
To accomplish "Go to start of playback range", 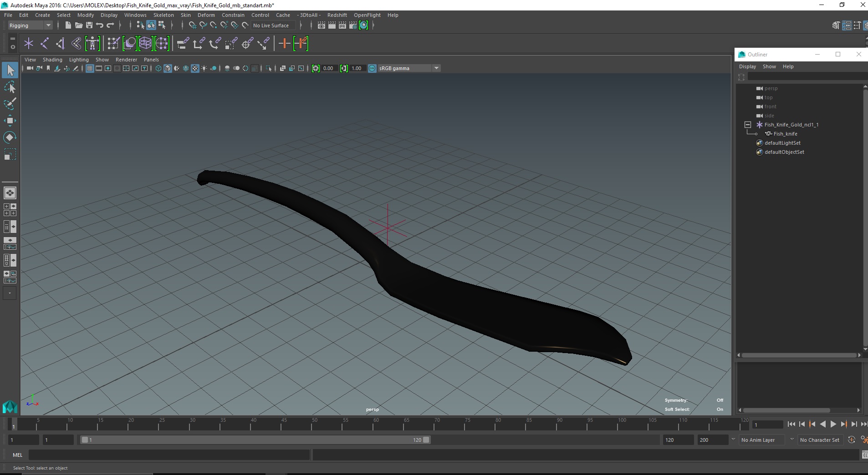I will click(x=791, y=424).
